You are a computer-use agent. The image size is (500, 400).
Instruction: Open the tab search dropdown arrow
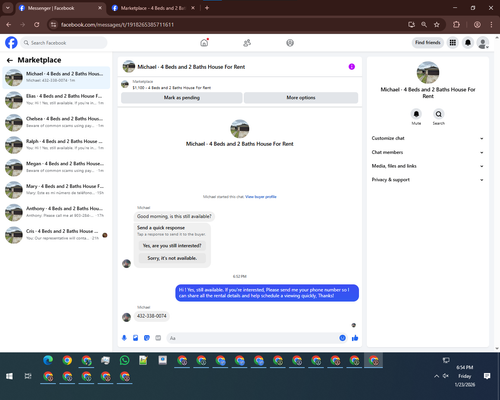[7, 8]
